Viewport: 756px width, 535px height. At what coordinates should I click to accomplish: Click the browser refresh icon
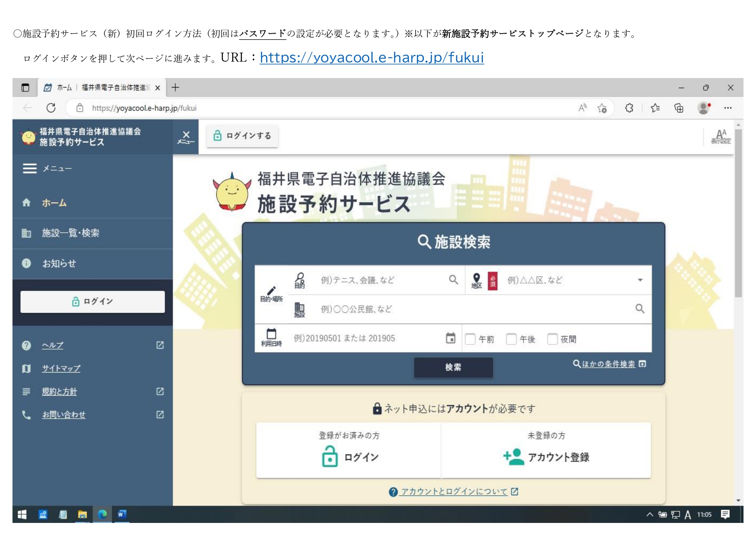pyautogui.click(x=51, y=108)
